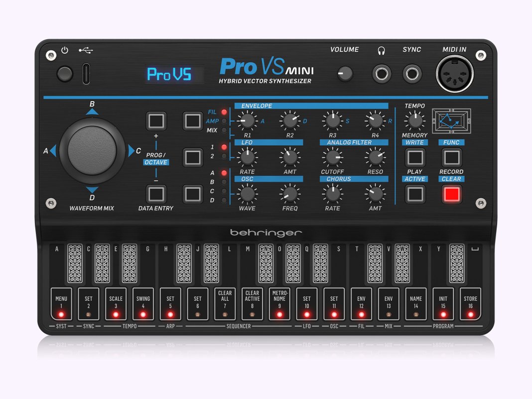Tap the patterned black key between A and C
This screenshot has width=532, height=399.
click(75, 264)
